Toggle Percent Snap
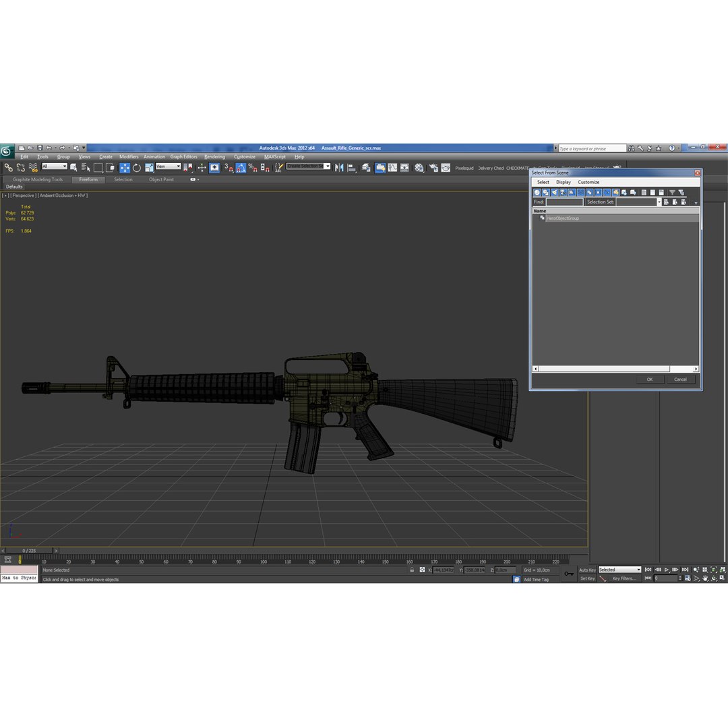The height and width of the screenshot is (728, 728). [x=253, y=168]
